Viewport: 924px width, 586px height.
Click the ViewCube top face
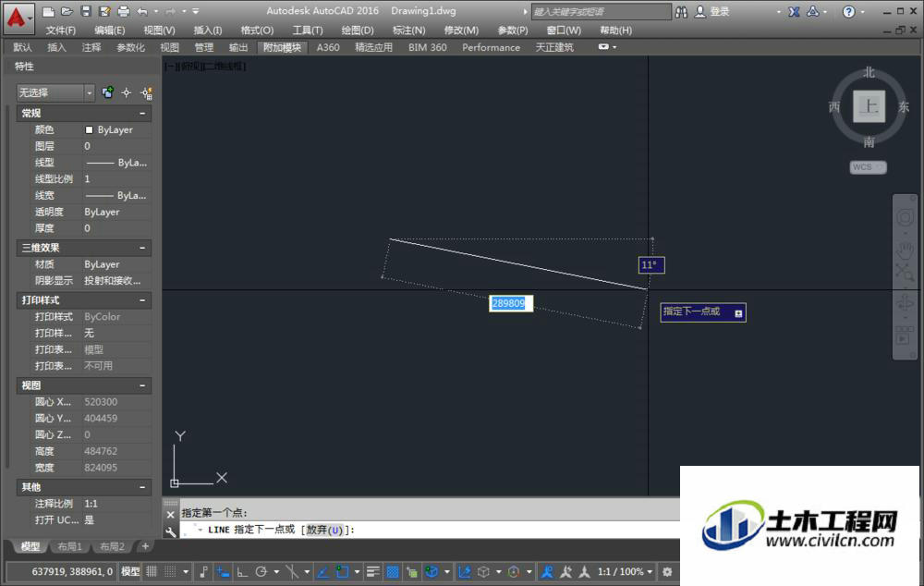point(869,106)
